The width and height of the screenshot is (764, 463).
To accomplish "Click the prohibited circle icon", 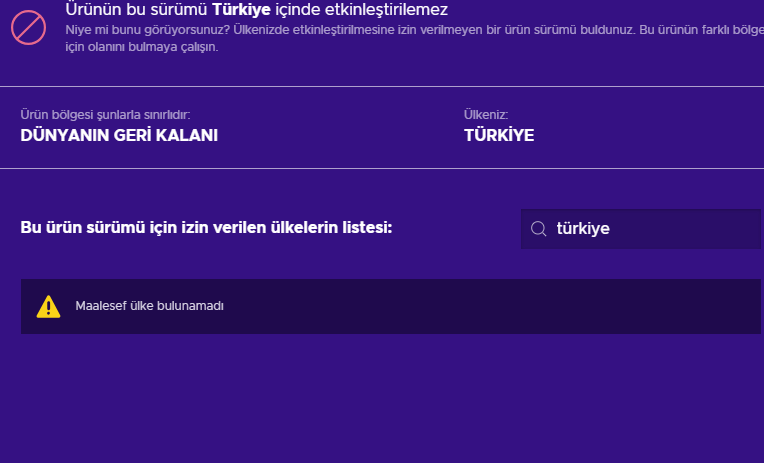I will [29, 27].
